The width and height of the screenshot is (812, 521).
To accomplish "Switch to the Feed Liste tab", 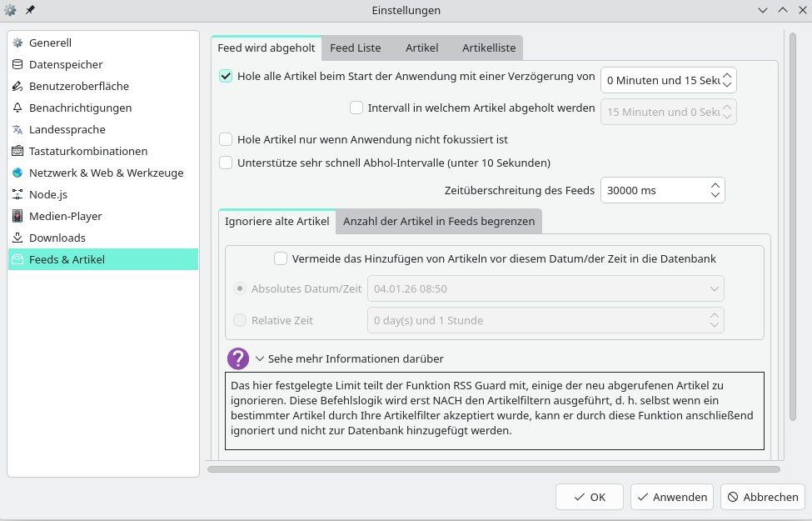I will pos(355,48).
